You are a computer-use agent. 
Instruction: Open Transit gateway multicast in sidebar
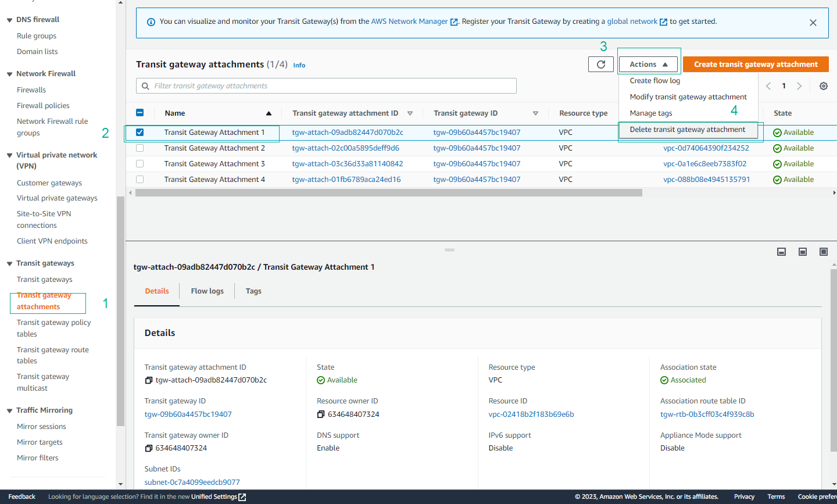coord(43,383)
